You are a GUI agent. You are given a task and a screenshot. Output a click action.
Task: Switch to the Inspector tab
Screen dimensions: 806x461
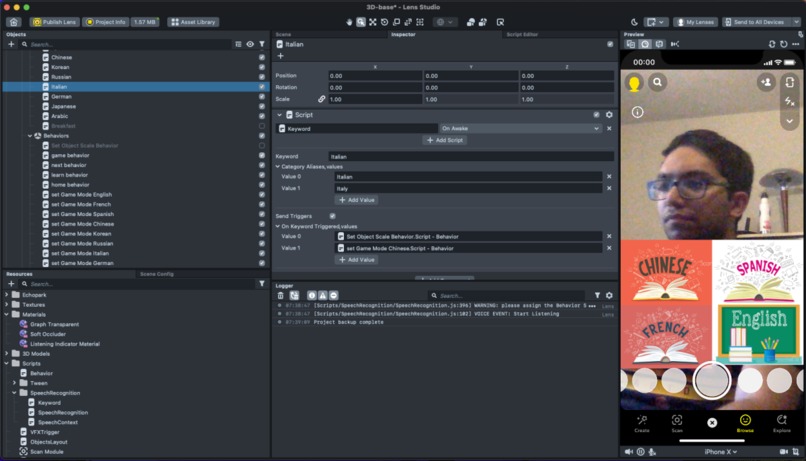(x=403, y=34)
